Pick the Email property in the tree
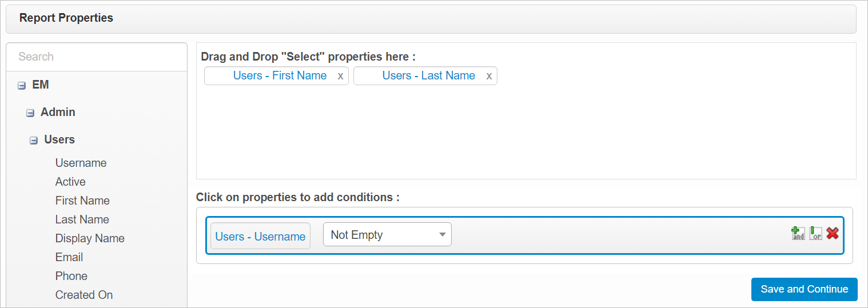Viewport: 868px width, 308px height. click(x=69, y=257)
